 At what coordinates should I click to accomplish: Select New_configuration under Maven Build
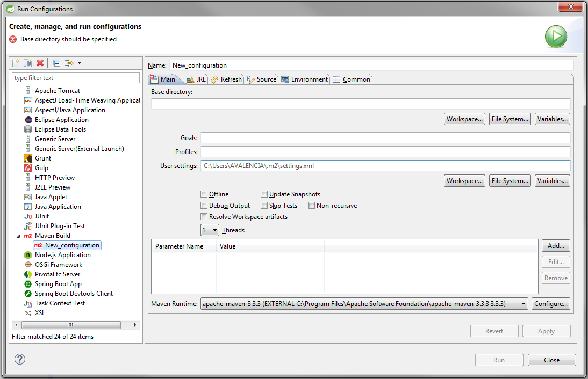point(67,245)
